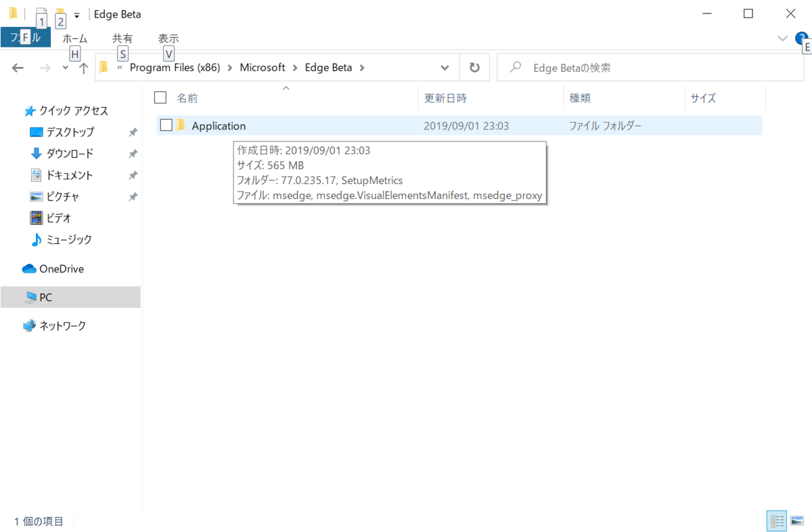This screenshot has height=532, width=812.
Task: Go up one folder level
Action: (83, 68)
